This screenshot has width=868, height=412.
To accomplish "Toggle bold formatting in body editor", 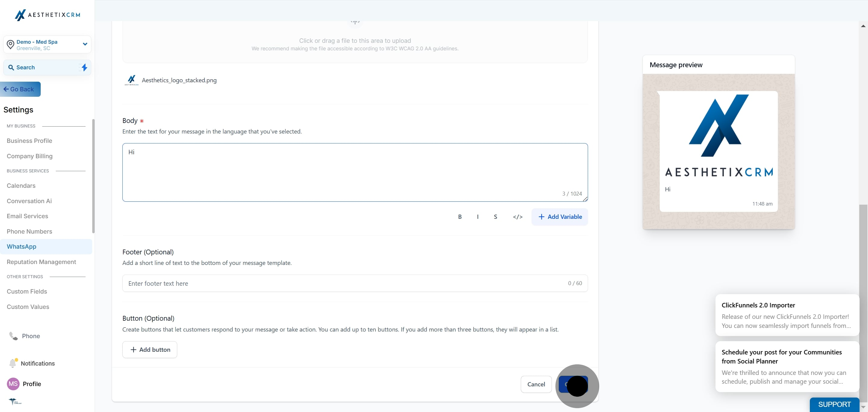I will click(460, 217).
